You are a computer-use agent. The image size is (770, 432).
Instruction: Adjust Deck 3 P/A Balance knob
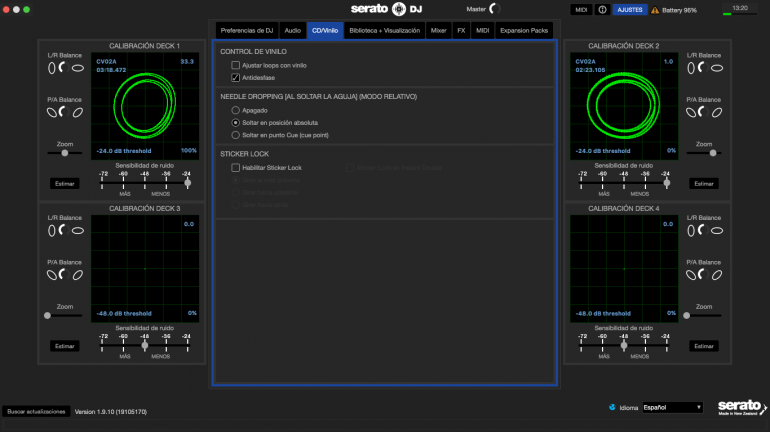tap(64, 275)
